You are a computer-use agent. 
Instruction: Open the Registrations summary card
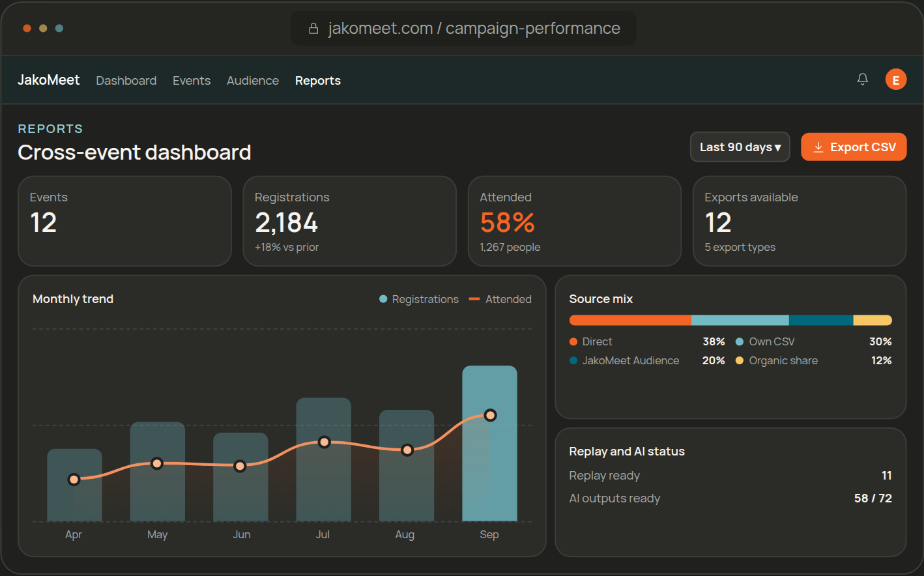tap(350, 221)
